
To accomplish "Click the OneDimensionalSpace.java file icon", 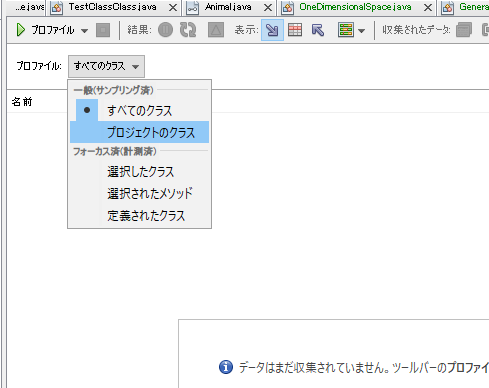I will (287, 8).
